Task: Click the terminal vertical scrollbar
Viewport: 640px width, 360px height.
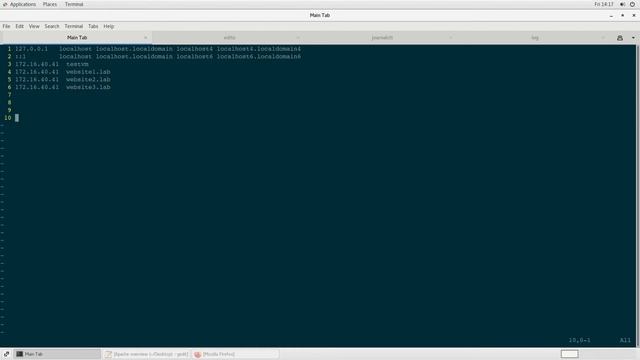Action: pyautogui.click(x=638, y=196)
